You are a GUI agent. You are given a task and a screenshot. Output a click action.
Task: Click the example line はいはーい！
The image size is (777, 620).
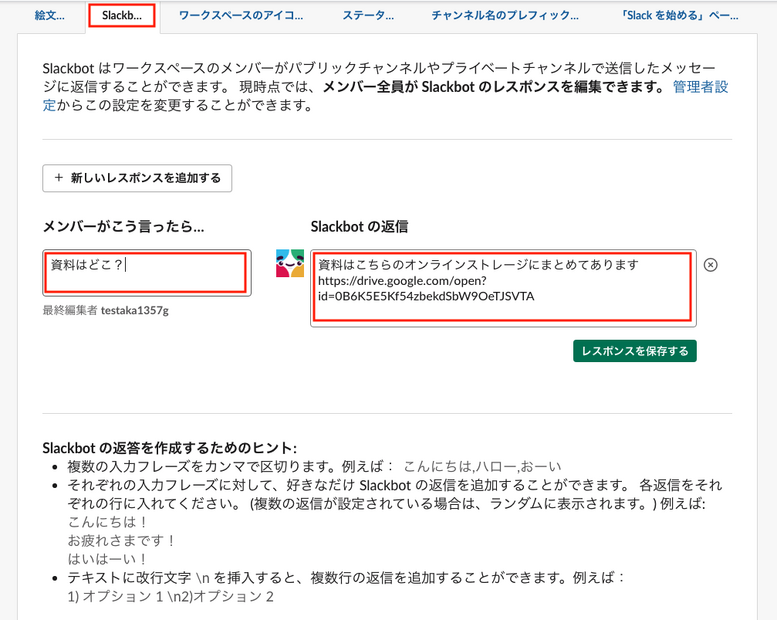pyautogui.click(x=108, y=559)
